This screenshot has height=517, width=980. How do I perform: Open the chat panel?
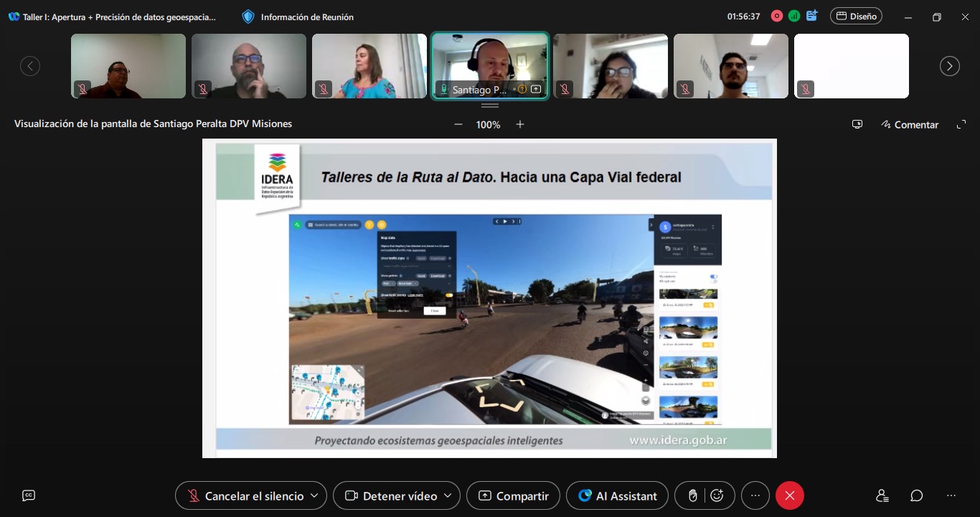916,495
